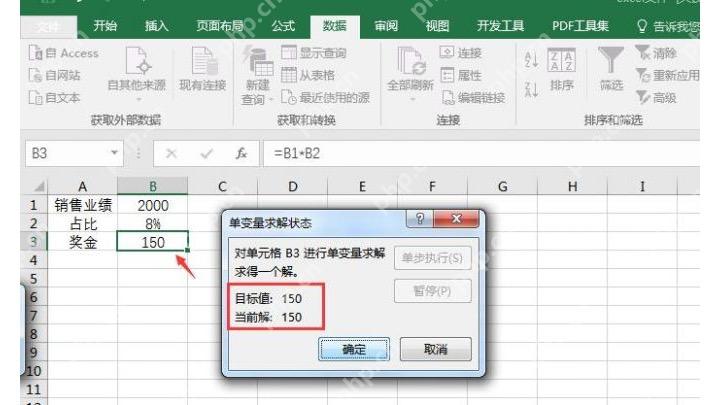The height and width of the screenshot is (405, 720).
Task: Open 高级 filter options
Action: (x=656, y=97)
